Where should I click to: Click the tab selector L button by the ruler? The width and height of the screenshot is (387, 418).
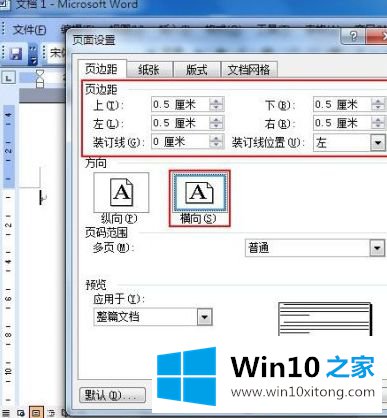[9, 78]
